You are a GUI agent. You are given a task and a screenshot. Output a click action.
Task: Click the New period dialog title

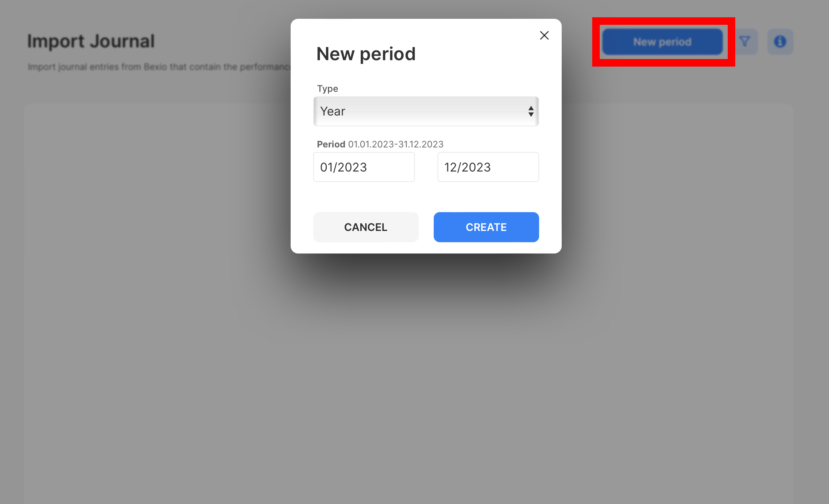click(366, 54)
